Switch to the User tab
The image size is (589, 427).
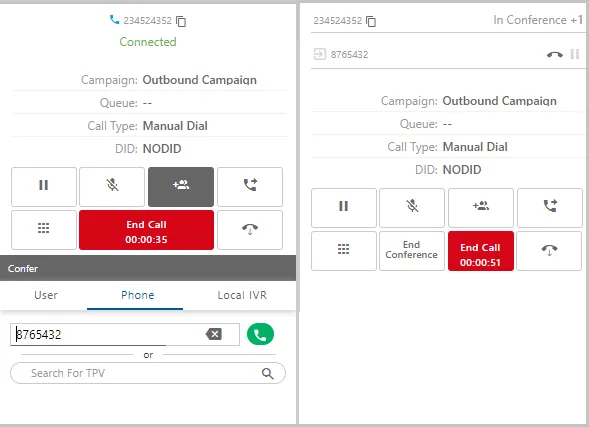[46, 295]
